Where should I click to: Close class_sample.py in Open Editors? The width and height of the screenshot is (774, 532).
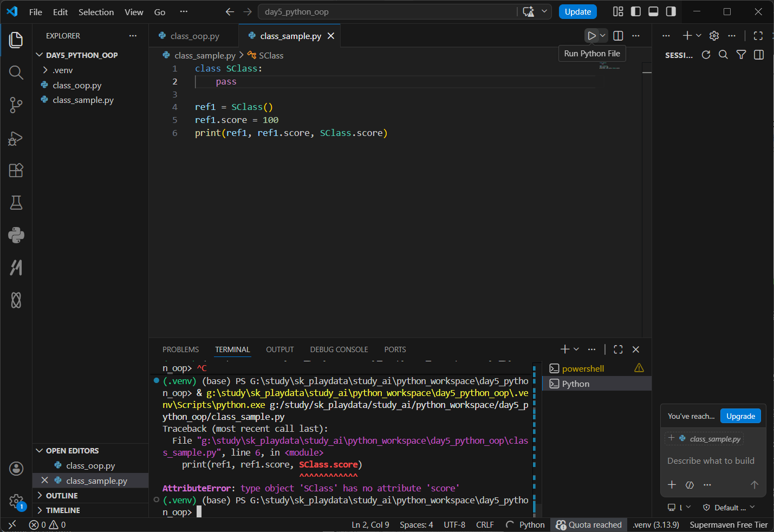(45, 481)
